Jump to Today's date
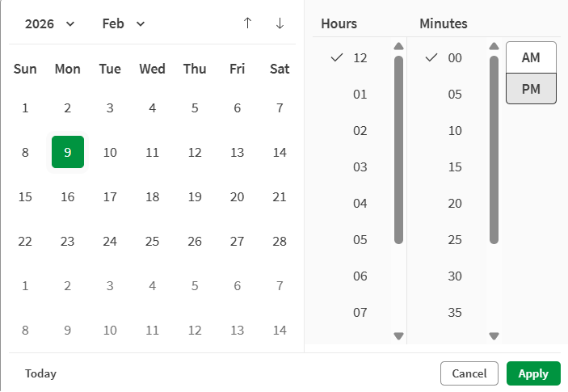 click(x=41, y=373)
